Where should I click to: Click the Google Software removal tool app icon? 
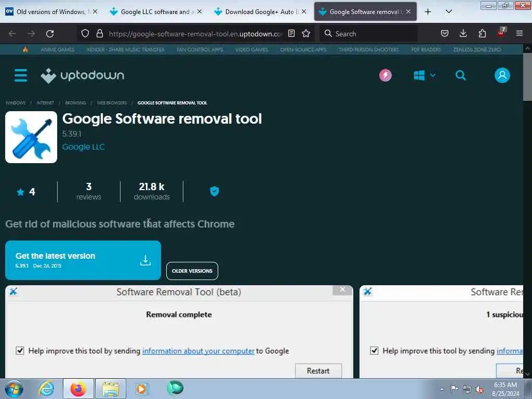[x=31, y=137]
